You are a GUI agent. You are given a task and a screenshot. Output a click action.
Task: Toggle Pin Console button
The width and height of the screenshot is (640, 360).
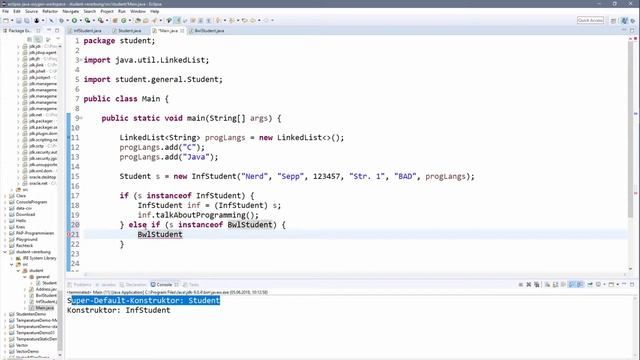click(x=590, y=284)
